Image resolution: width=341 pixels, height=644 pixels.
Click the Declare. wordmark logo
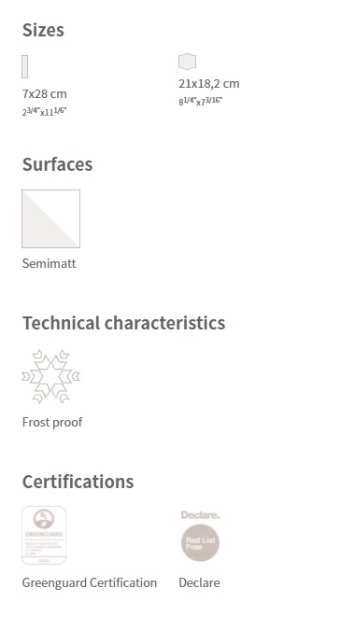[x=200, y=515]
